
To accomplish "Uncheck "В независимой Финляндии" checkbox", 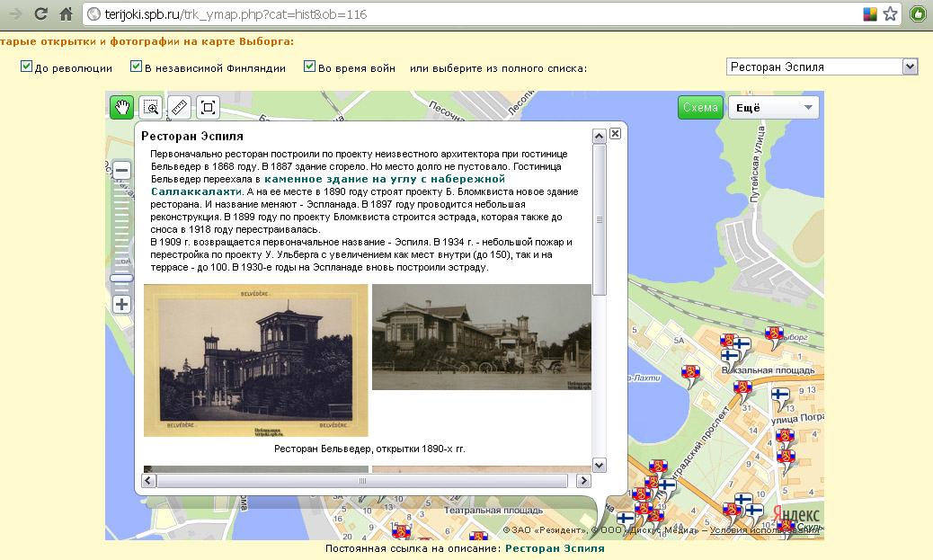I will tap(137, 67).
